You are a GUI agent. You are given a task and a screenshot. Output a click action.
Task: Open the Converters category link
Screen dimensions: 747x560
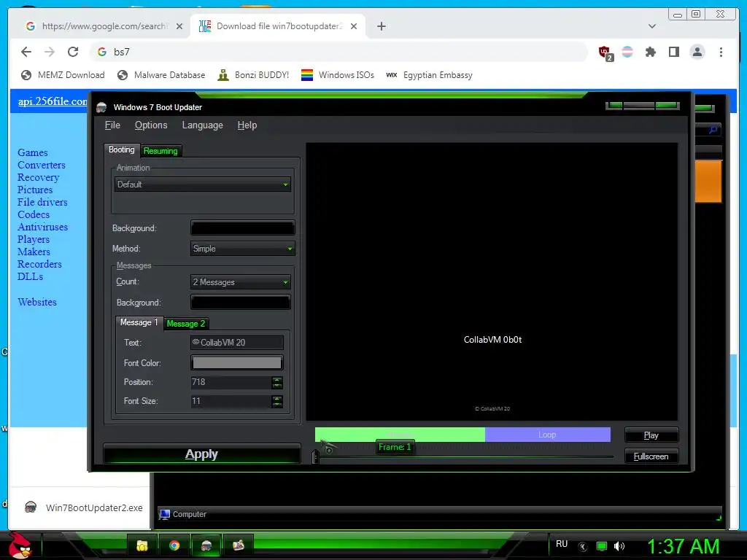pos(42,166)
